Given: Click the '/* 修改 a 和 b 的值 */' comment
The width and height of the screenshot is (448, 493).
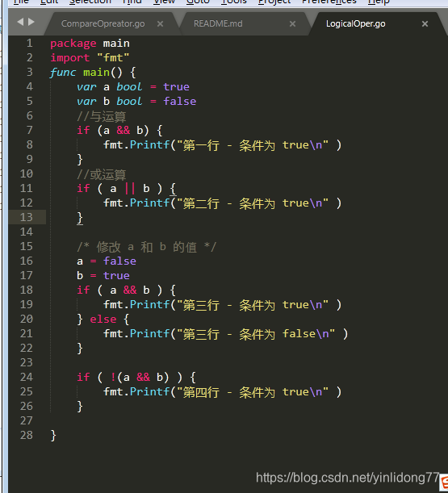Looking at the screenshot, I should click(146, 247).
